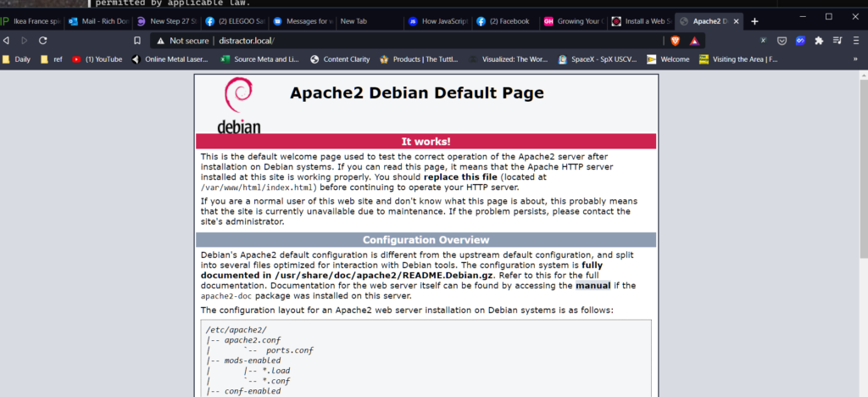Open the Content Clarity bookmark

tap(341, 59)
